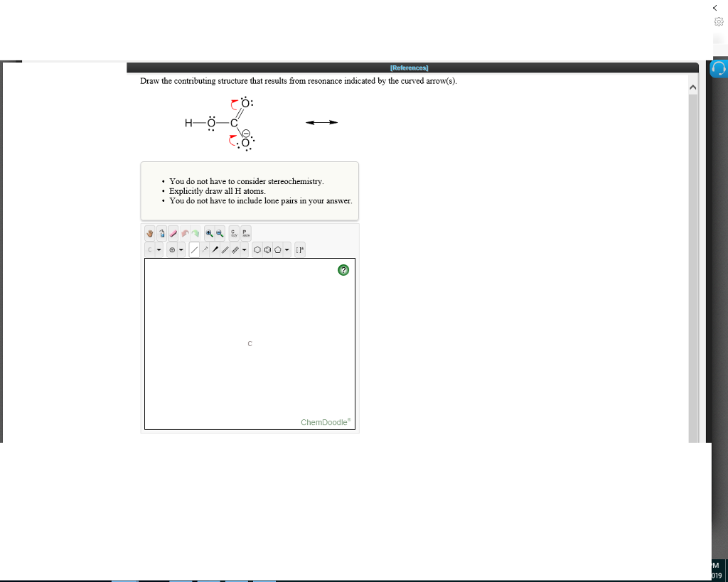Select the cyclopentane ring tool

(x=277, y=249)
